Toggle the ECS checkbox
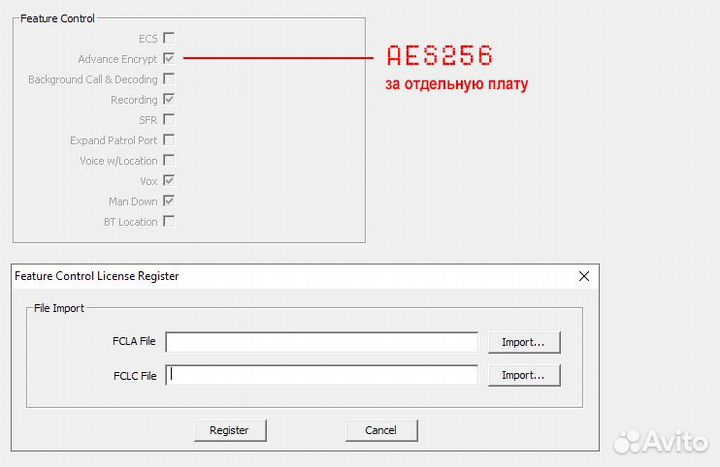Image resolution: width=720 pixels, height=467 pixels. pyautogui.click(x=169, y=38)
